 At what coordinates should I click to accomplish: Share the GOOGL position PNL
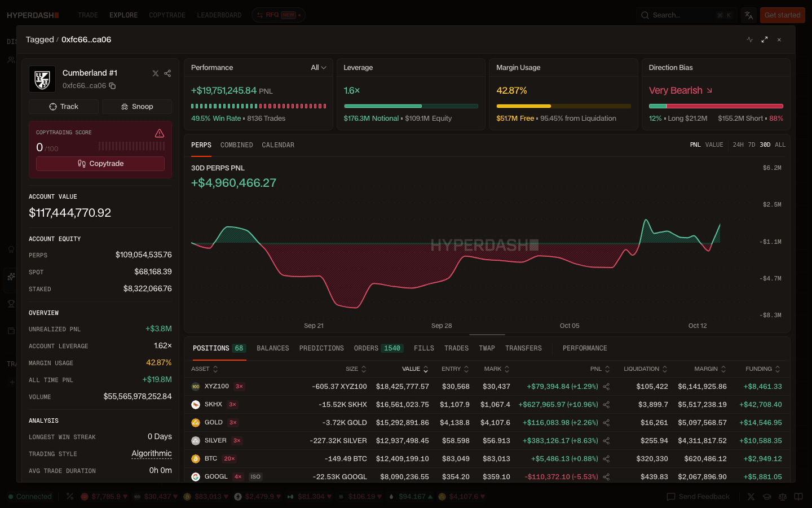[607, 477]
